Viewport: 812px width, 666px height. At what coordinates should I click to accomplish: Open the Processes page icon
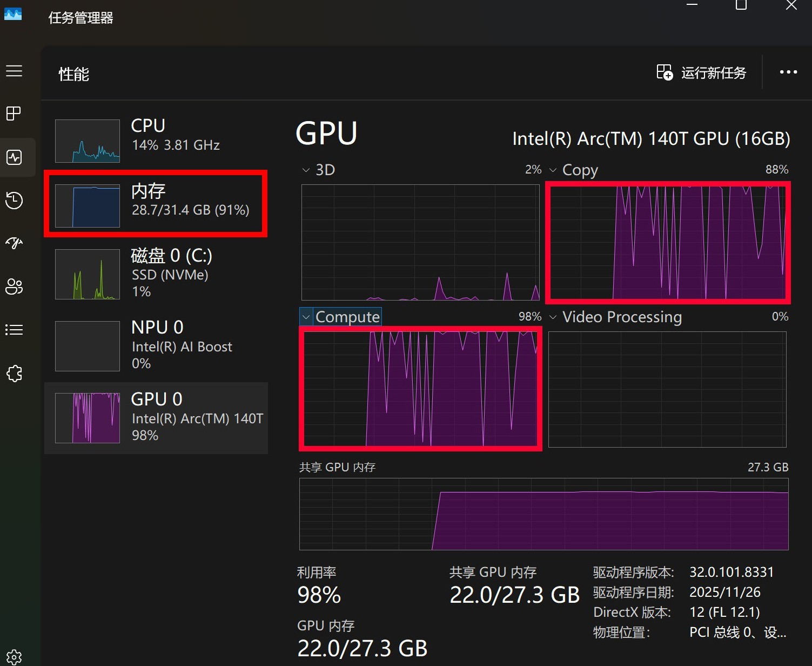[x=14, y=114]
